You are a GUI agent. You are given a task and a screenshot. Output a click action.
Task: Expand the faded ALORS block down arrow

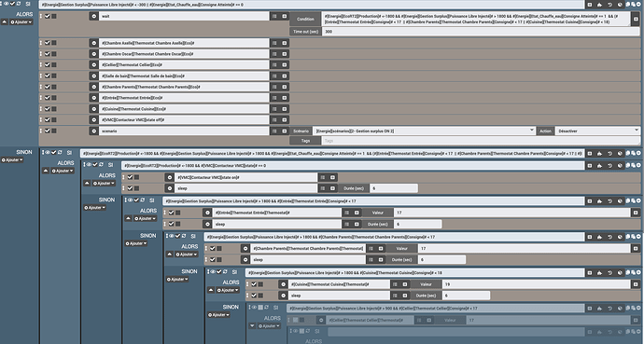[x=252, y=326]
